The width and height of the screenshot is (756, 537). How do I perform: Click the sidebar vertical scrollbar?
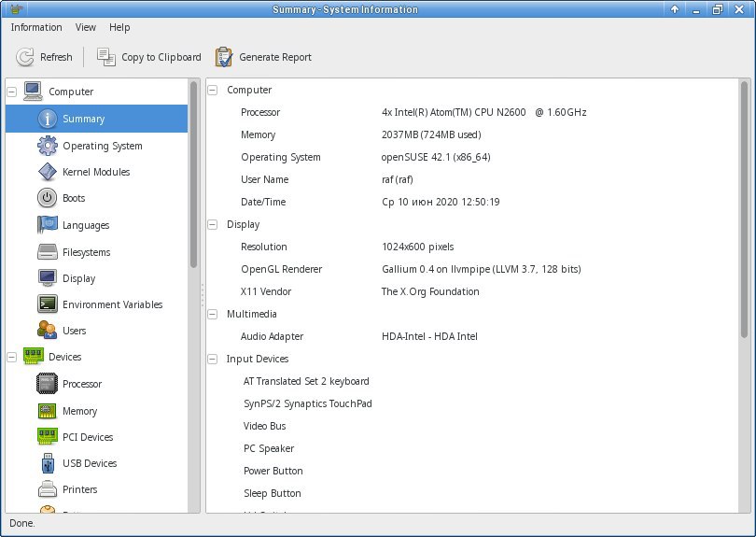(x=193, y=174)
